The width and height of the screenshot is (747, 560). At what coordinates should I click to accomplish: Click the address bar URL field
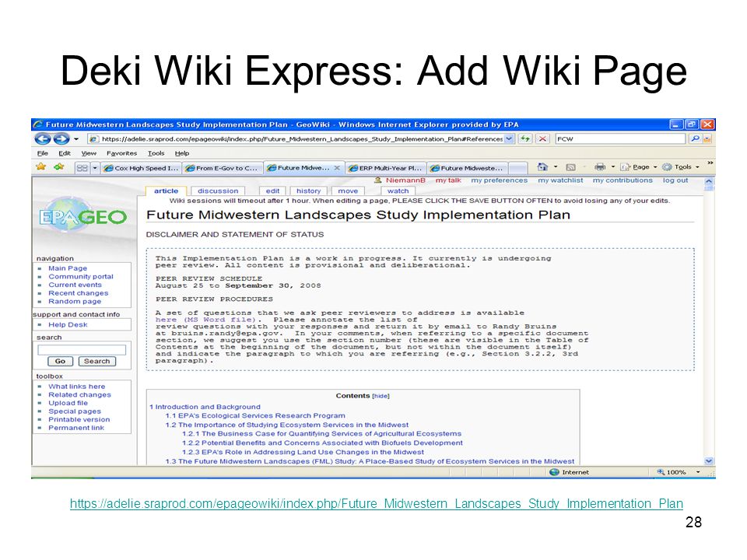pyautogui.click(x=296, y=139)
